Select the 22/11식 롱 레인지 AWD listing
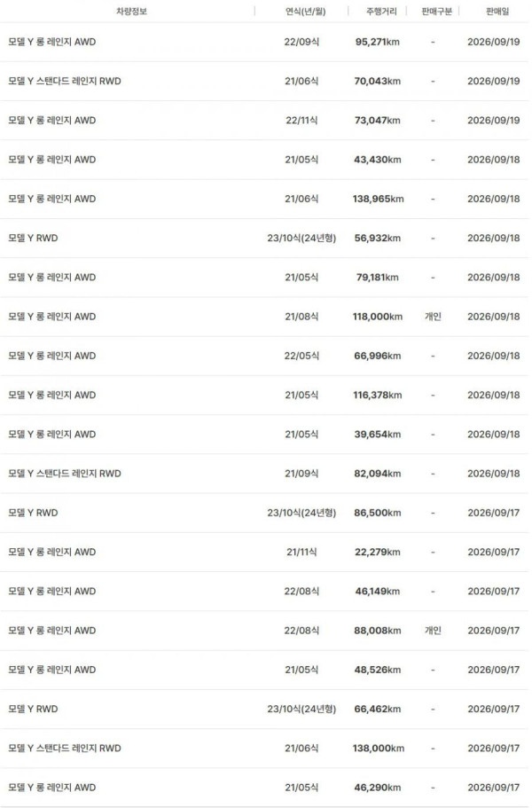Image resolution: width=532 pixels, height=808 pixels. coord(264,120)
